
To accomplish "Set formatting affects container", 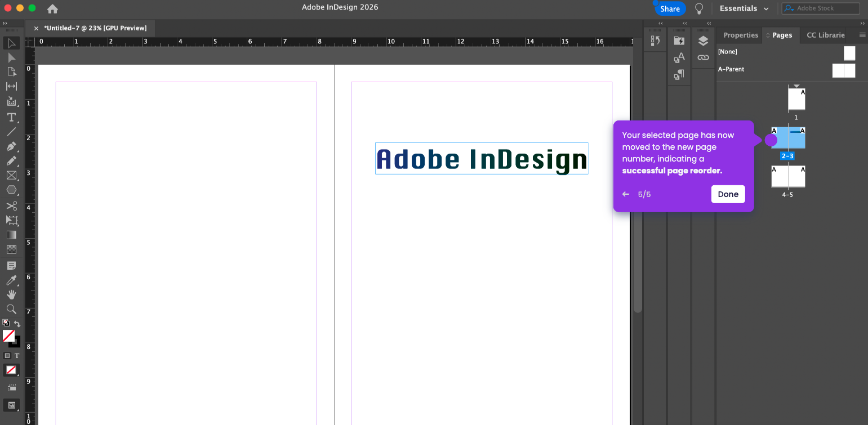I will pos(7,356).
